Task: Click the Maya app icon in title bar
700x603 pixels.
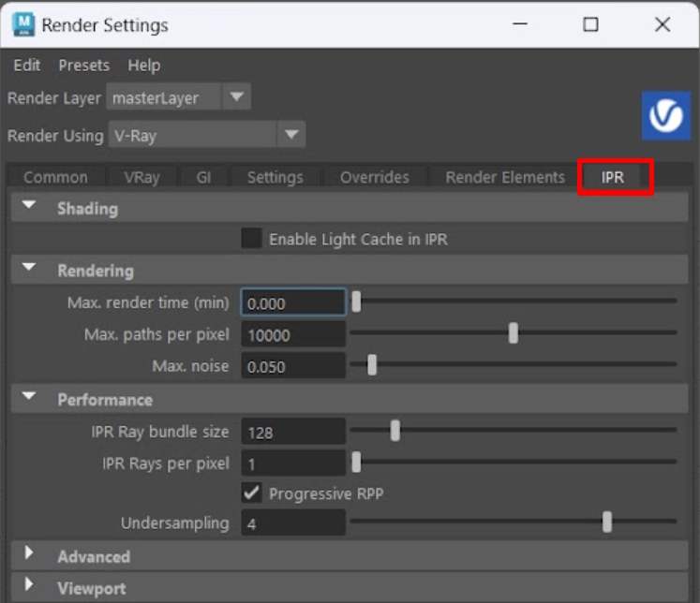Action: tap(23, 24)
